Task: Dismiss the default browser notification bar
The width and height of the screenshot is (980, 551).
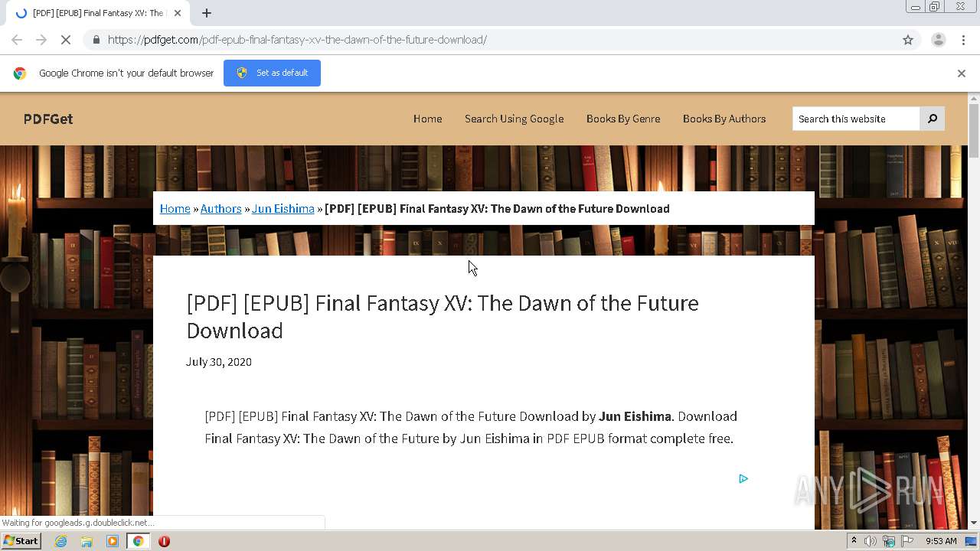Action: point(962,73)
